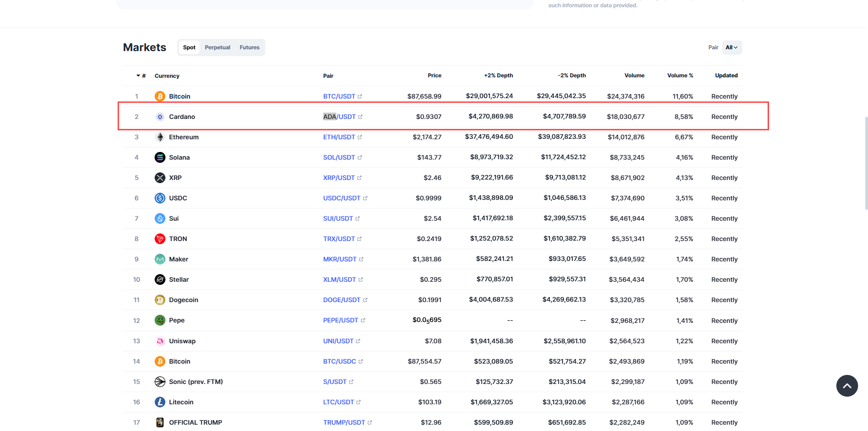This screenshot has height=431, width=868.
Task: Open the LTC/USDT pair link
Action: click(x=339, y=402)
